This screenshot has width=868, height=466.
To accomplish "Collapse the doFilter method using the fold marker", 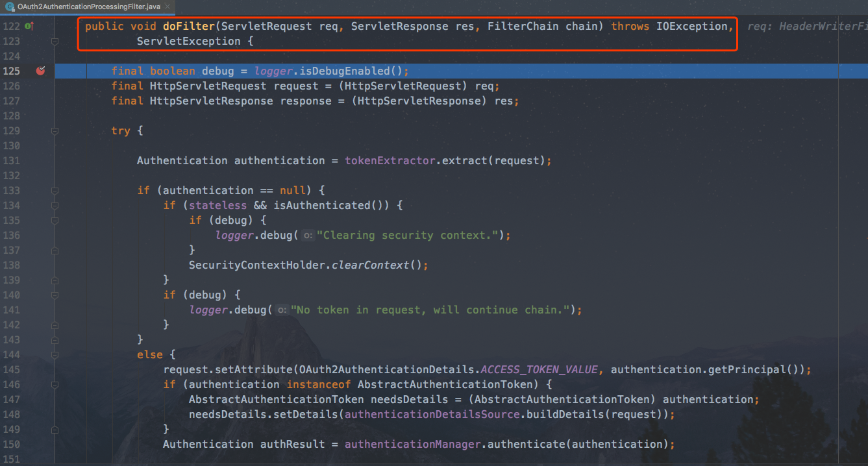I will pos(55,41).
